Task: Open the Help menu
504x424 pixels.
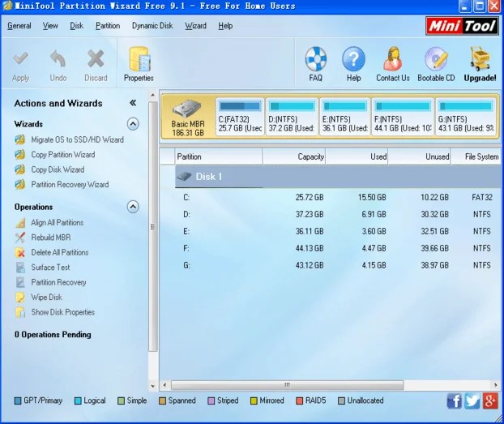Action: 225,26
